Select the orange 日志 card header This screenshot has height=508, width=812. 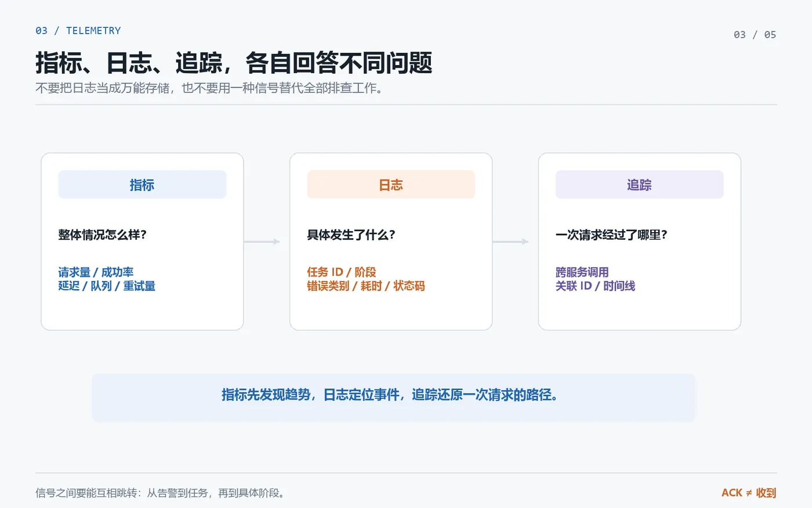[x=391, y=185]
